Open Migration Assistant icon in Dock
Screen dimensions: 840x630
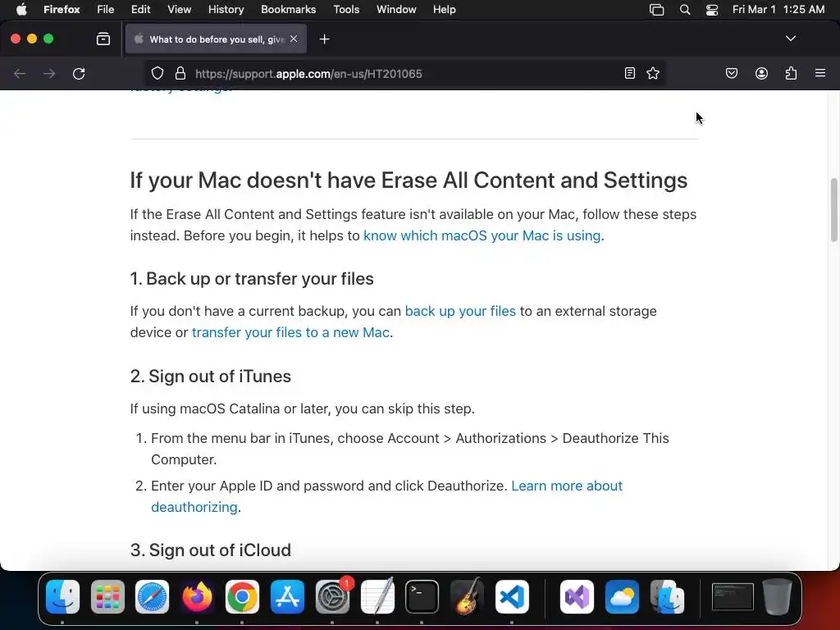[667, 597]
